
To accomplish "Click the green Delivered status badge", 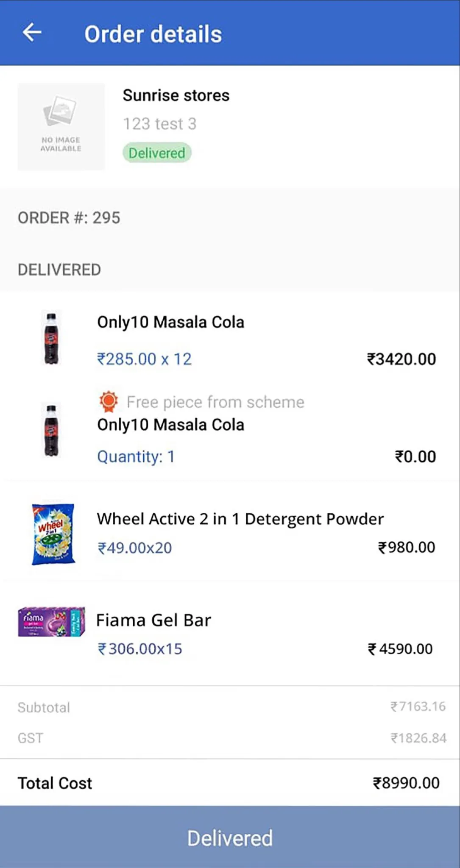I will point(157,153).
